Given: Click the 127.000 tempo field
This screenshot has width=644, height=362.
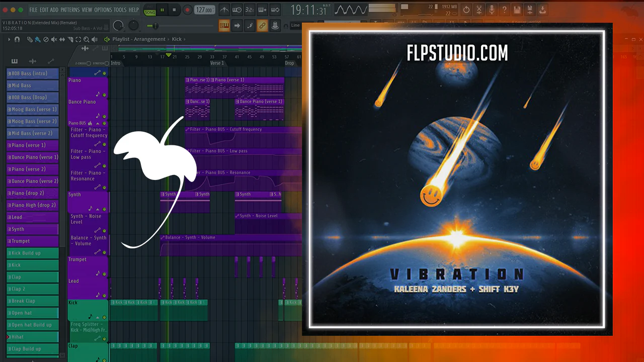Looking at the screenshot, I should tap(205, 10).
